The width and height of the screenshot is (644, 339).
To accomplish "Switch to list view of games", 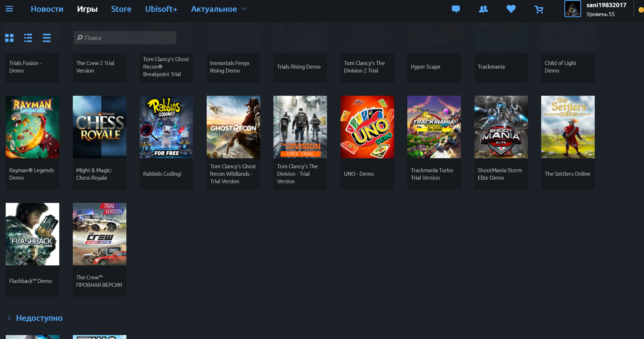I will coord(28,38).
